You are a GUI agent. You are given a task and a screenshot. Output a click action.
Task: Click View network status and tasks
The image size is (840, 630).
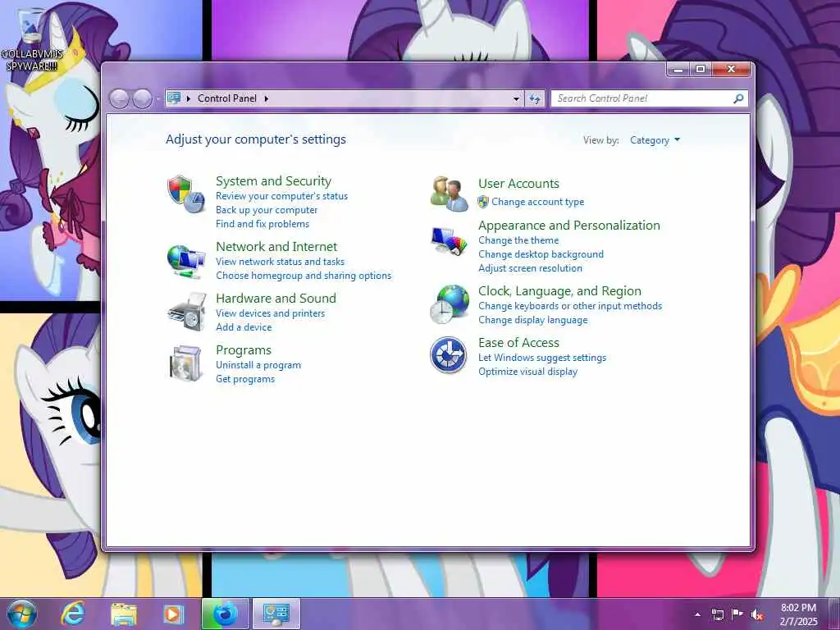coord(281,262)
